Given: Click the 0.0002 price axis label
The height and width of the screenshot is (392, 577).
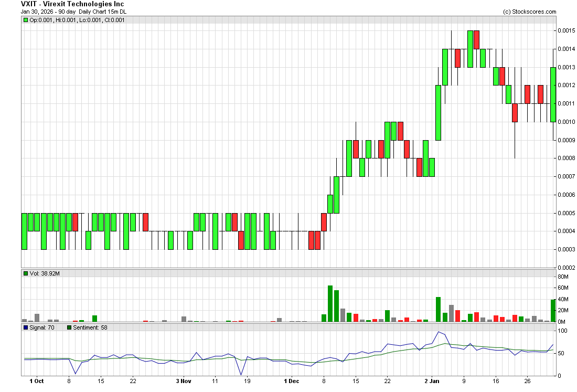Looking at the screenshot, I should click(x=567, y=268).
